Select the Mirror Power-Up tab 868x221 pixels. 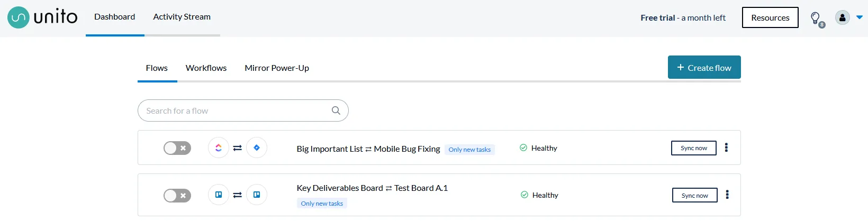[277, 68]
